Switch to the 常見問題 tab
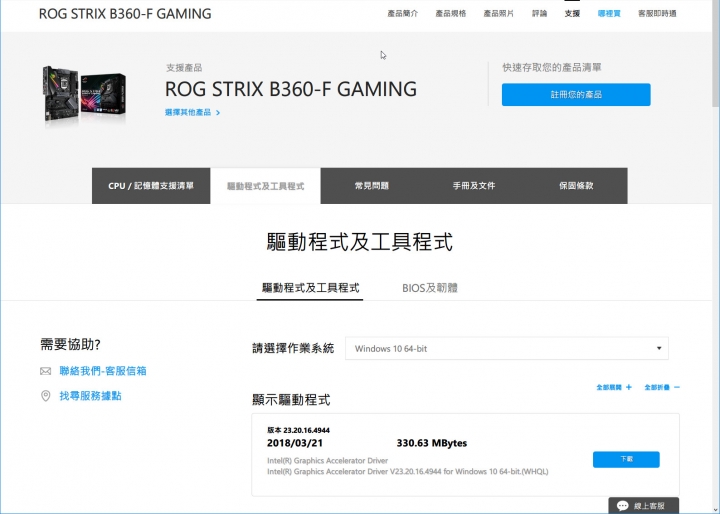Viewport: 720px width, 514px height. [x=371, y=186]
